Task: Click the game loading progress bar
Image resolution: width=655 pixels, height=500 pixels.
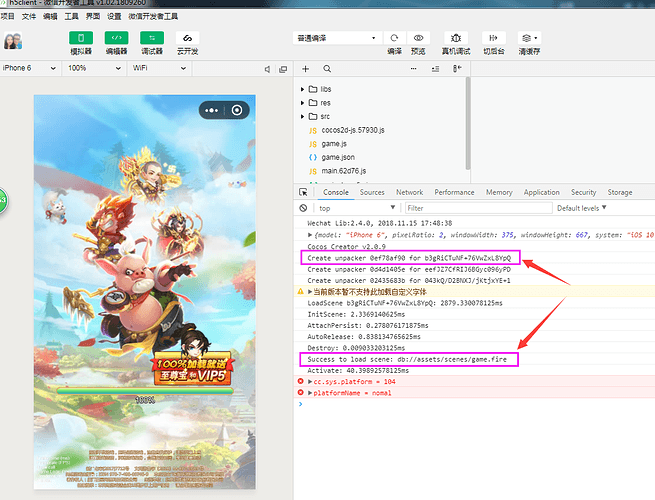Action: 145,391
